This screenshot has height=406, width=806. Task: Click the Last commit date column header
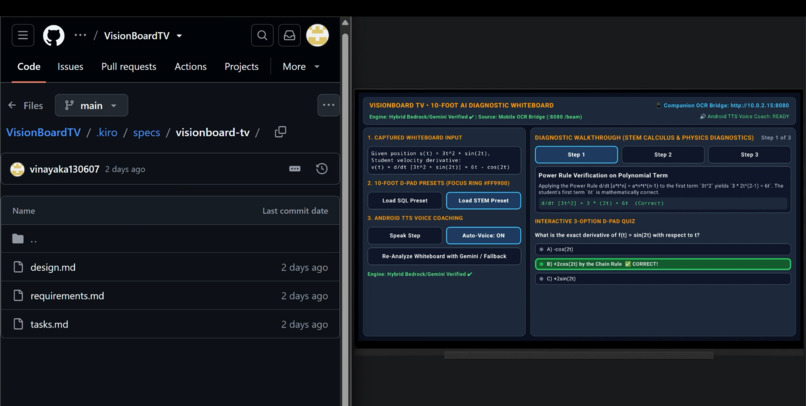coord(295,211)
